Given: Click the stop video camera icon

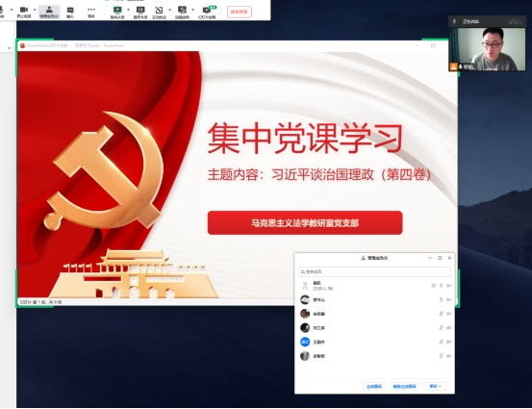Looking at the screenshot, I should click(24, 10).
